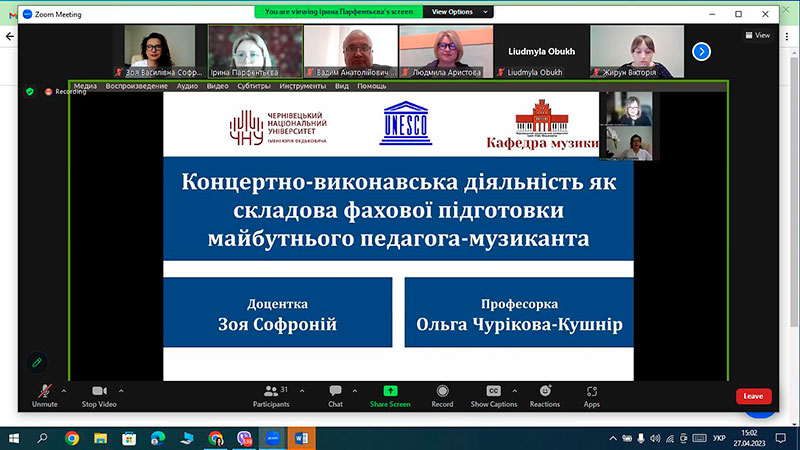This screenshot has height=450, width=800.
Task: Open Microsoft Store from the taskbar
Action: (129, 438)
